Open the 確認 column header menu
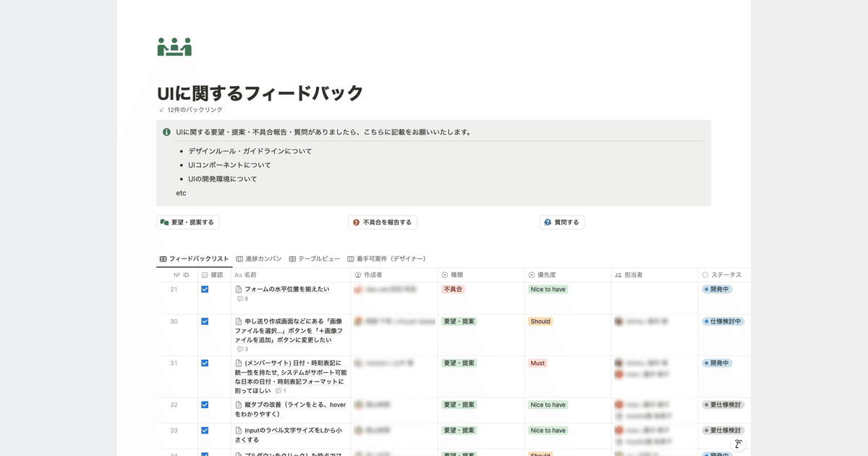 click(x=214, y=275)
